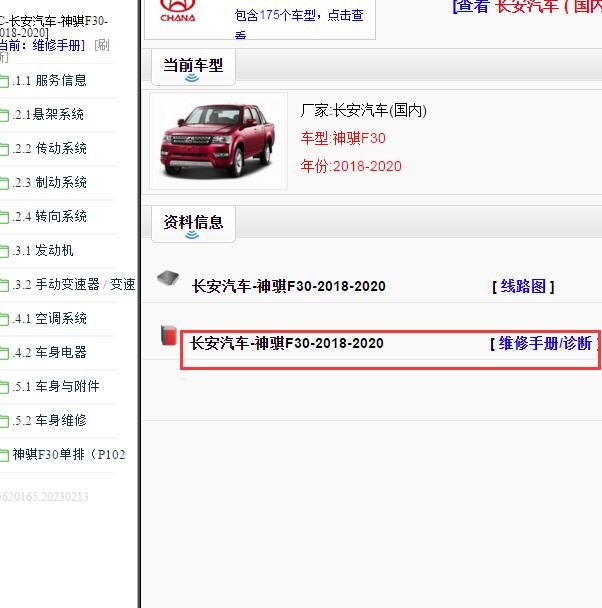Click the 查看 长安汽车（国内 header link
602x608 pixels.
[x=527, y=6]
